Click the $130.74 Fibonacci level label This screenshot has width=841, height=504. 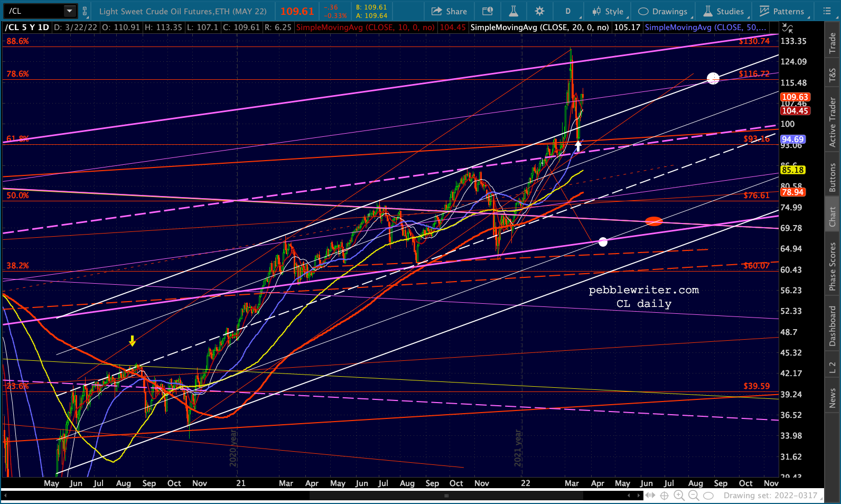click(754, 41)
